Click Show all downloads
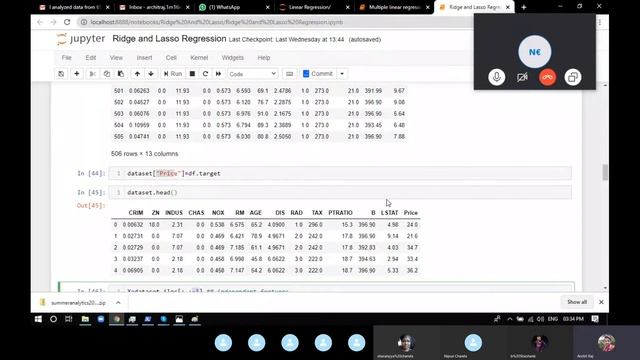The image size is (640, 360). pos(577,302)
